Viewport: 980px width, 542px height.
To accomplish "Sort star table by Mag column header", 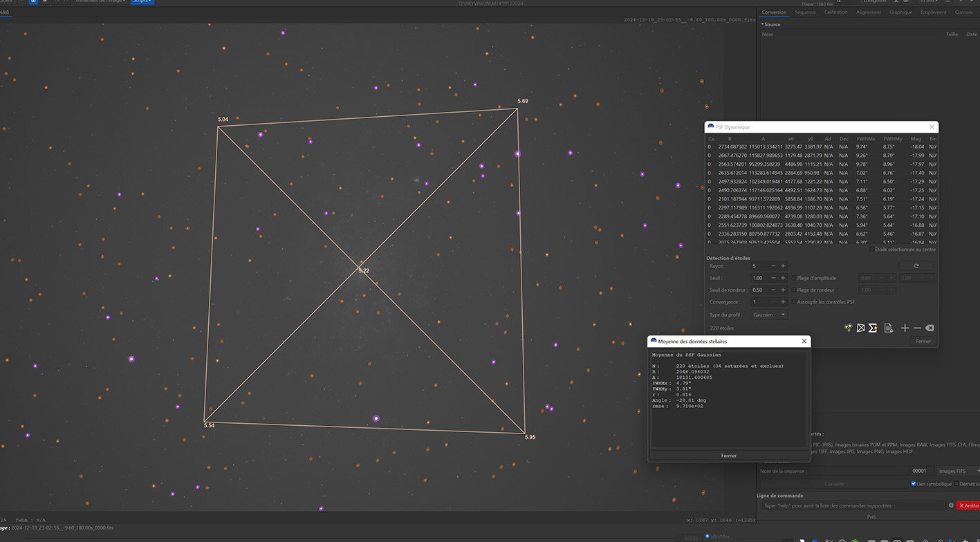I will pyautogui.click(x=916, y=138).
